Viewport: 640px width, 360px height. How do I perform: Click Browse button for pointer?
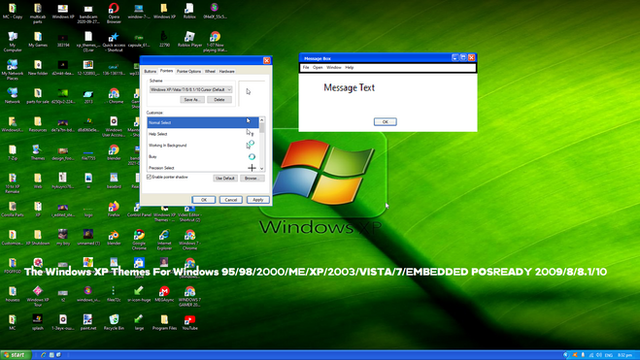(252, 178)
